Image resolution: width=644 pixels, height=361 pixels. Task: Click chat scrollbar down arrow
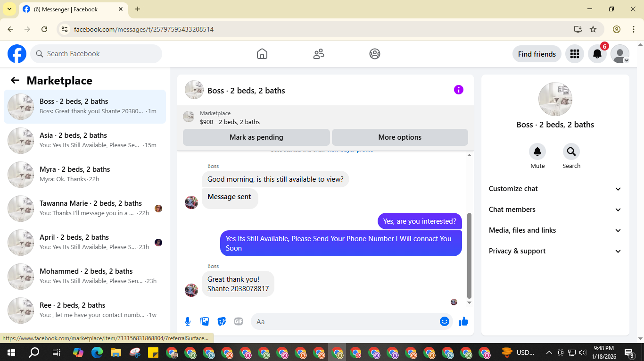coord(469,302)
